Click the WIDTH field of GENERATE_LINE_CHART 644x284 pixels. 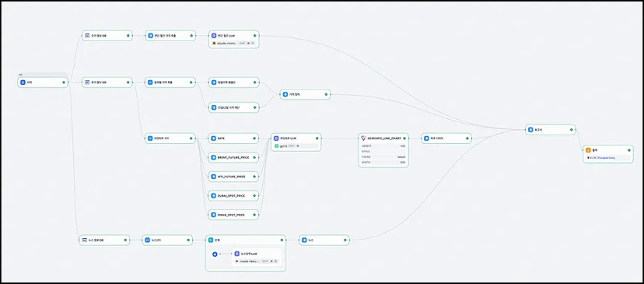[x=383, y=163]
